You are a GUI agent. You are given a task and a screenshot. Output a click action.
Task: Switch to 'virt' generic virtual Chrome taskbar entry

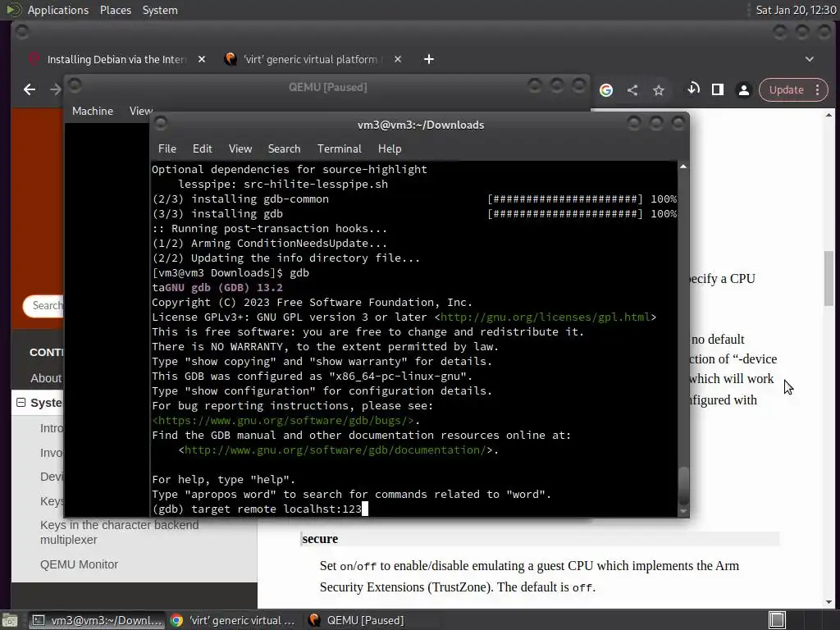233,620
